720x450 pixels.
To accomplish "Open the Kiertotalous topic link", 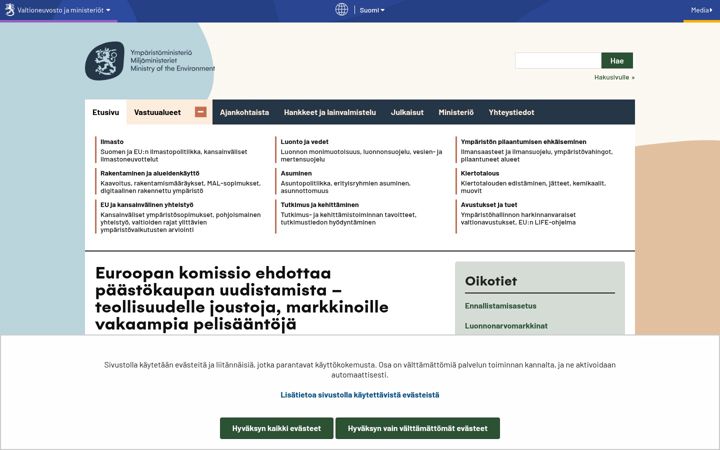I will pos(480,173).
